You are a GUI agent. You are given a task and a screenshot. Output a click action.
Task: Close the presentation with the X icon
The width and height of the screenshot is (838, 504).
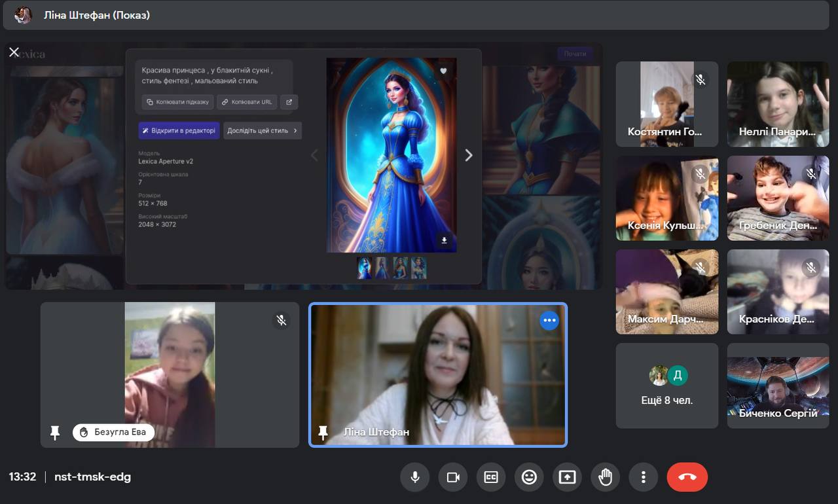[14, 52]
